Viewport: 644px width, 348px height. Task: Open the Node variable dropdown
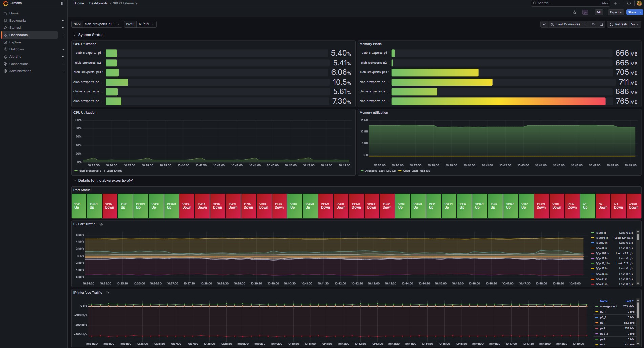[102, 24]
